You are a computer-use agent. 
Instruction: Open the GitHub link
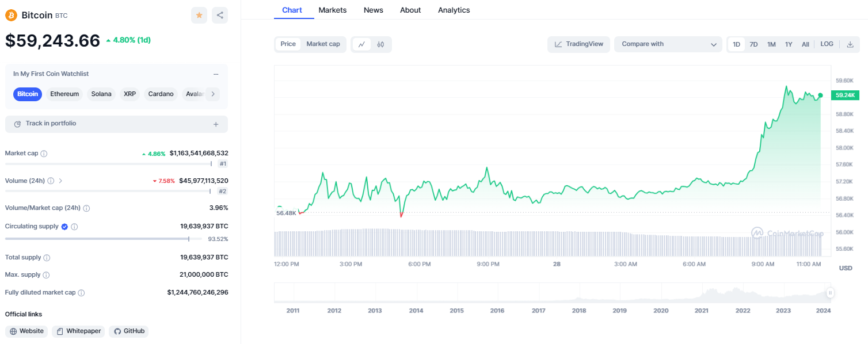coord(129,331)
